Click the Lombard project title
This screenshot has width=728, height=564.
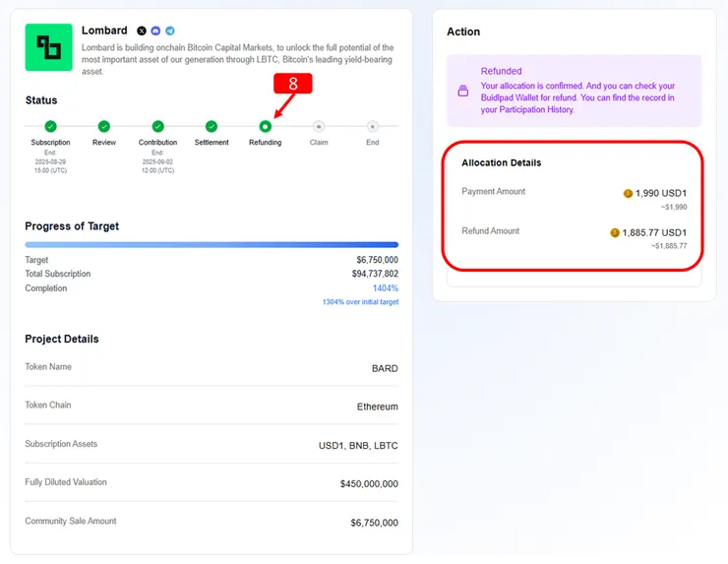(x=104, y=31)
